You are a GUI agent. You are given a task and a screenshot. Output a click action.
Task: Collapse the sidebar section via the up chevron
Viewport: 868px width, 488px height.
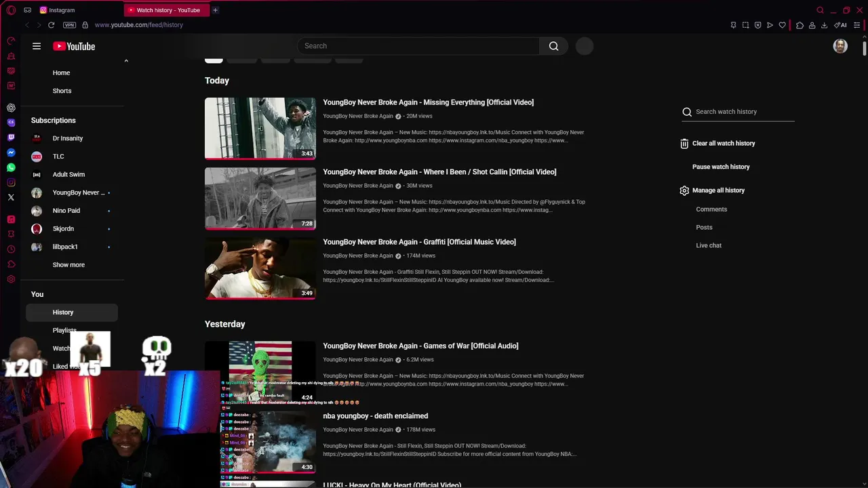tap(126, 61)
